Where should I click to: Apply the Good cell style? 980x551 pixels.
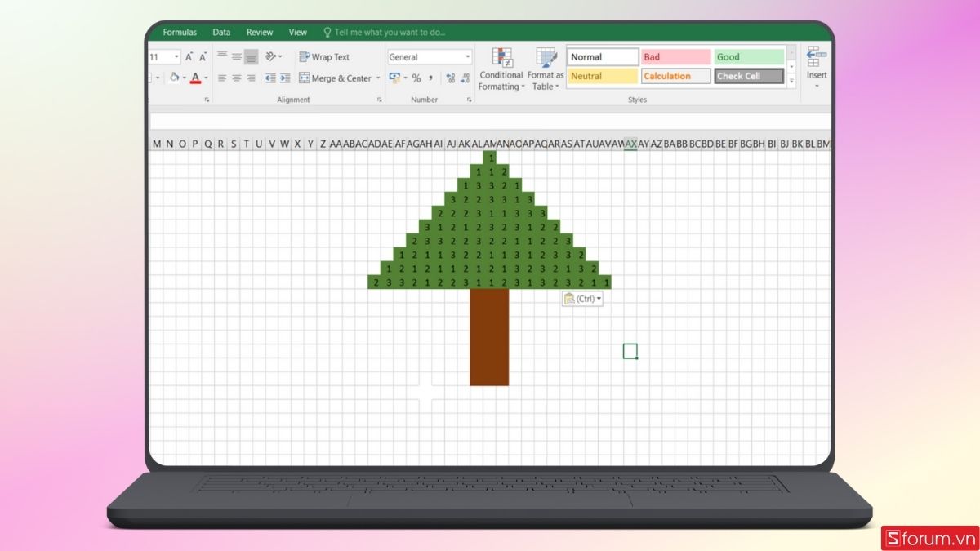pos(749,57)
